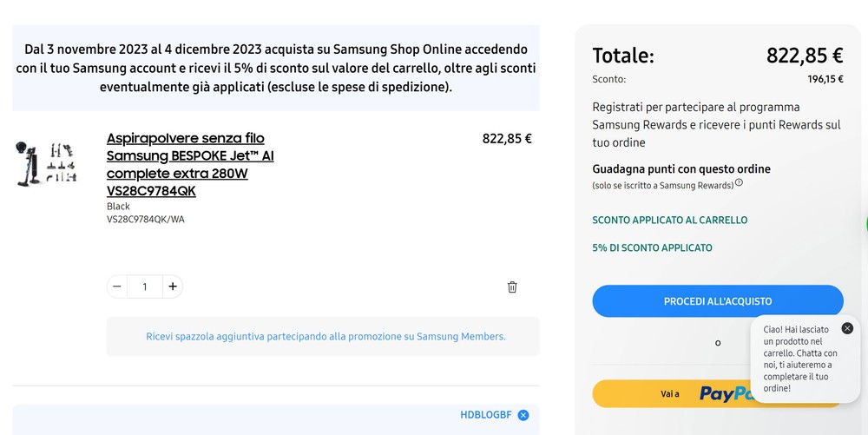Increase quantity with the plus button
Screen dimensions: 868x435
click(x=173, y=287)
